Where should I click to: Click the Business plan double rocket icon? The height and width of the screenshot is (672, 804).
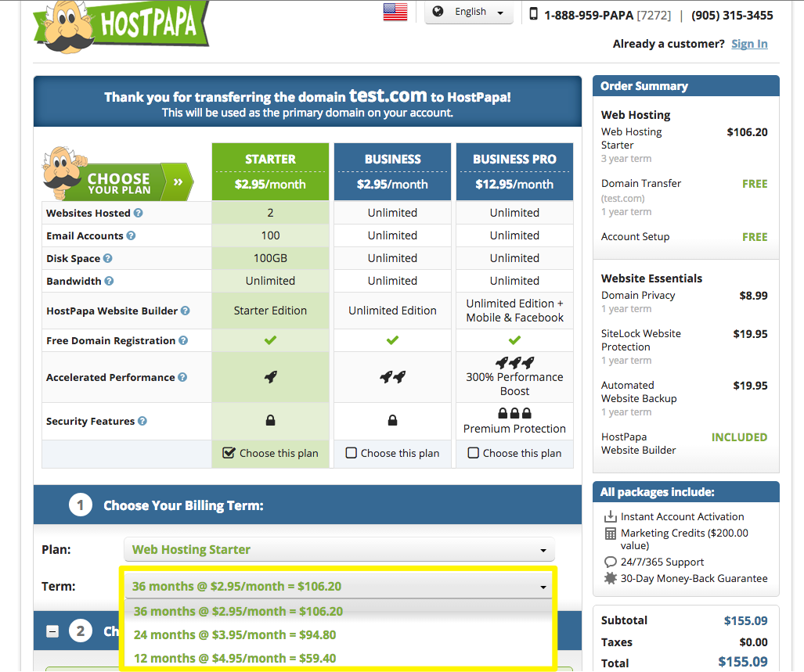pyautogui.click(x=392, y=377)
